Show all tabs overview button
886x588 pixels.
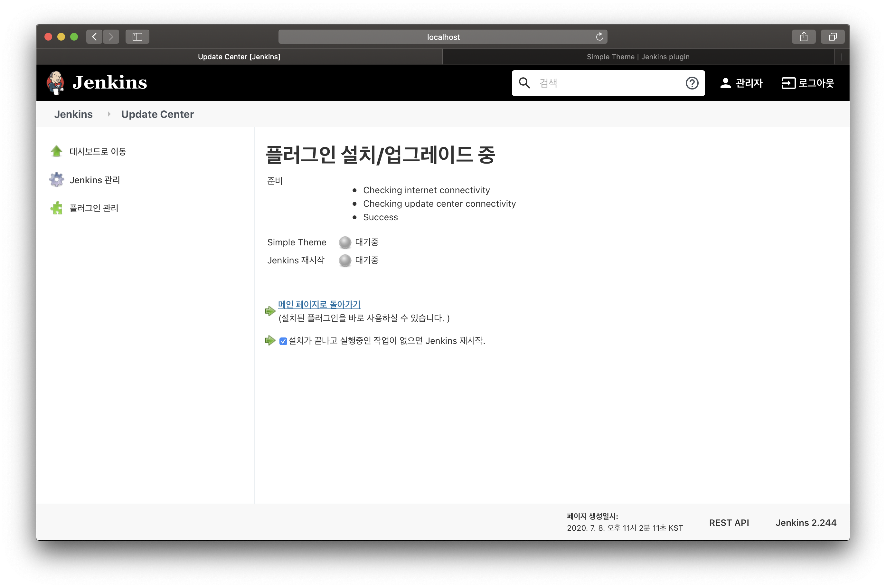click(x=832, y=37)
